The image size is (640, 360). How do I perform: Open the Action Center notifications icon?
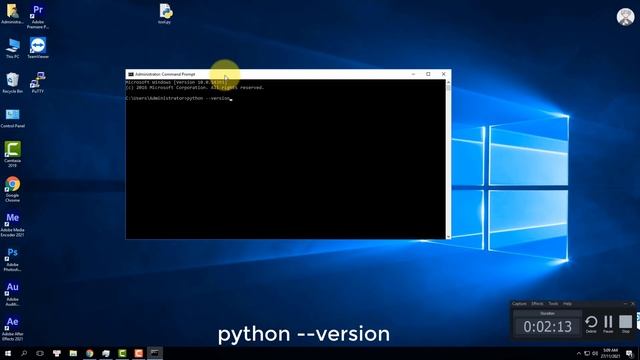coord(629,353)
